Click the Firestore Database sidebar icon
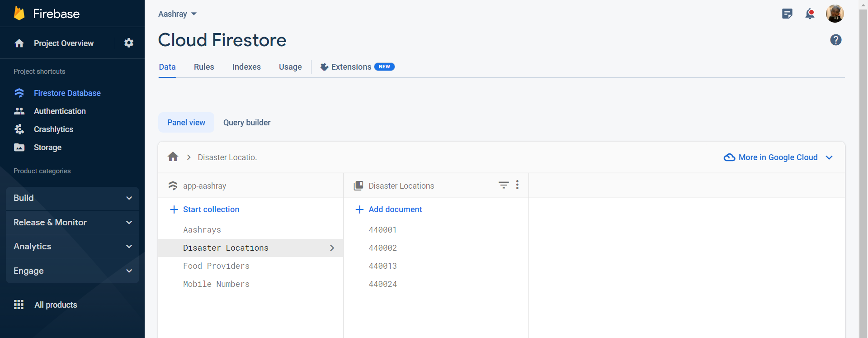The height and width of the screenshot is (338, 868). (19, 93)
